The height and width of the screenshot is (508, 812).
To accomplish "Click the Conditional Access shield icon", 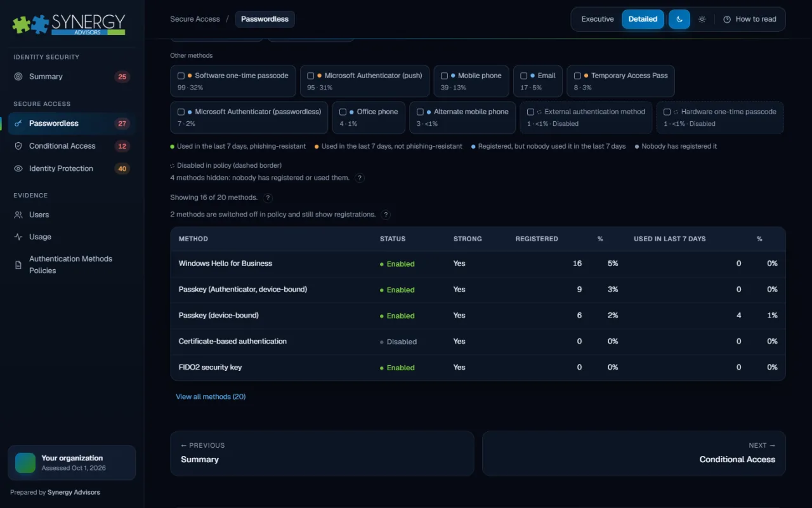I will (x=18, y=146).
